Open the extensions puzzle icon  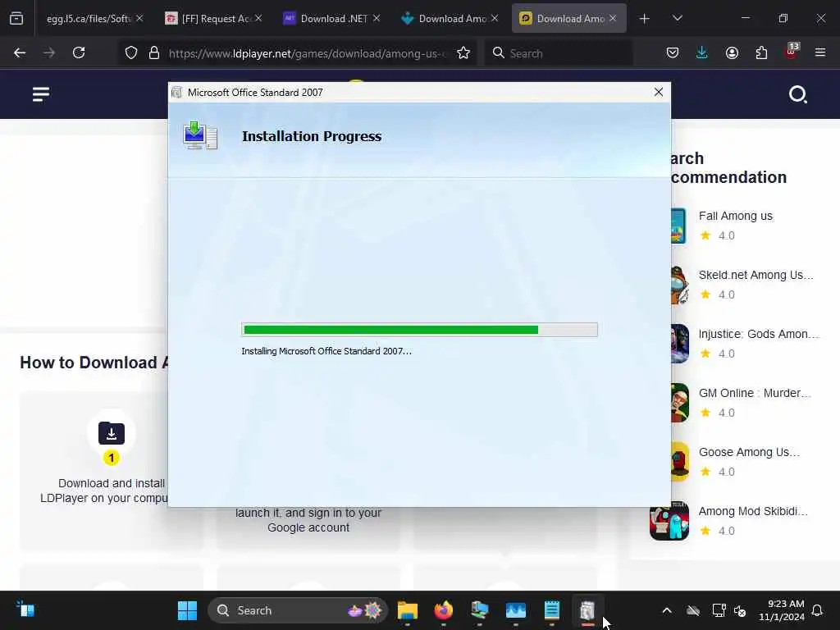tap(761, 53)
